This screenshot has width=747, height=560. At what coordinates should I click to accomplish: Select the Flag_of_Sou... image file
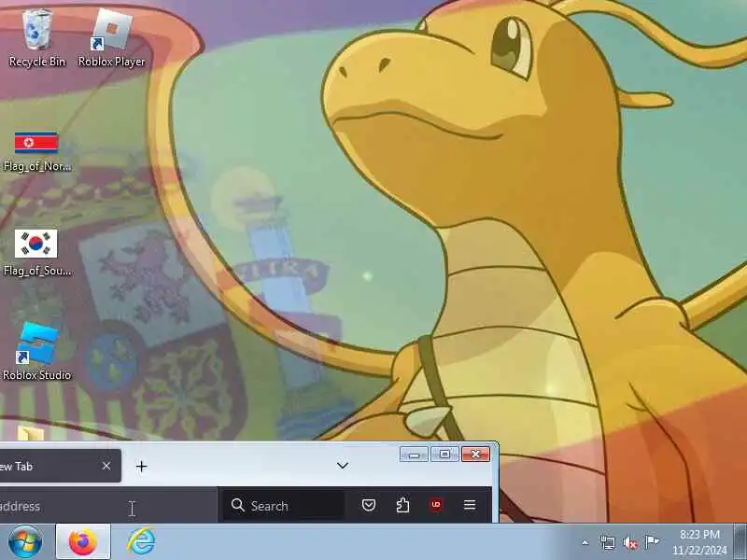(36, 253)
